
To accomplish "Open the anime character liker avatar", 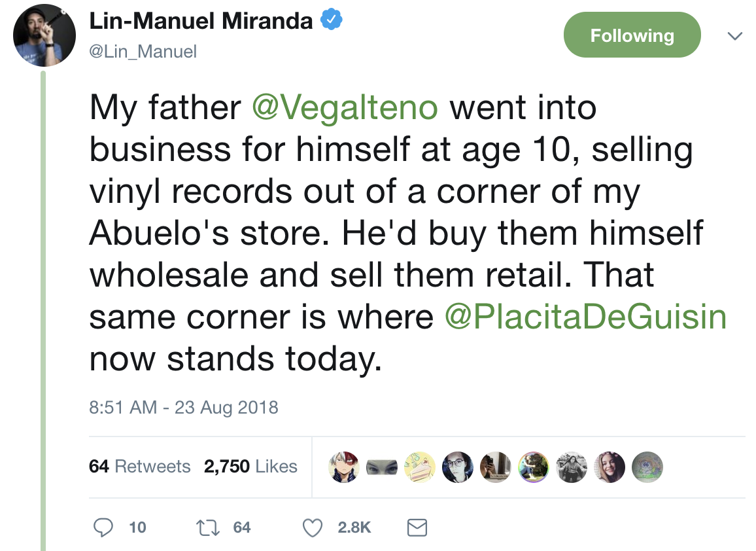I will click(x=343, y=467).
